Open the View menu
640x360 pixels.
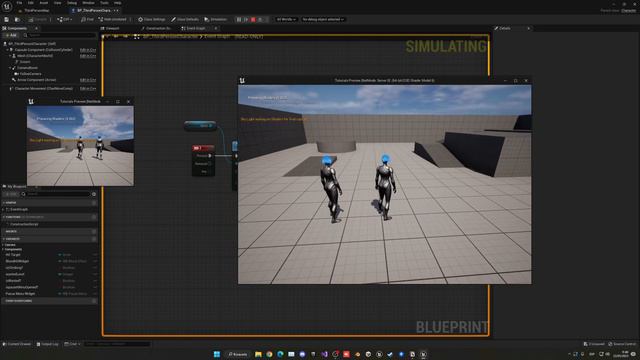[58, 3]
